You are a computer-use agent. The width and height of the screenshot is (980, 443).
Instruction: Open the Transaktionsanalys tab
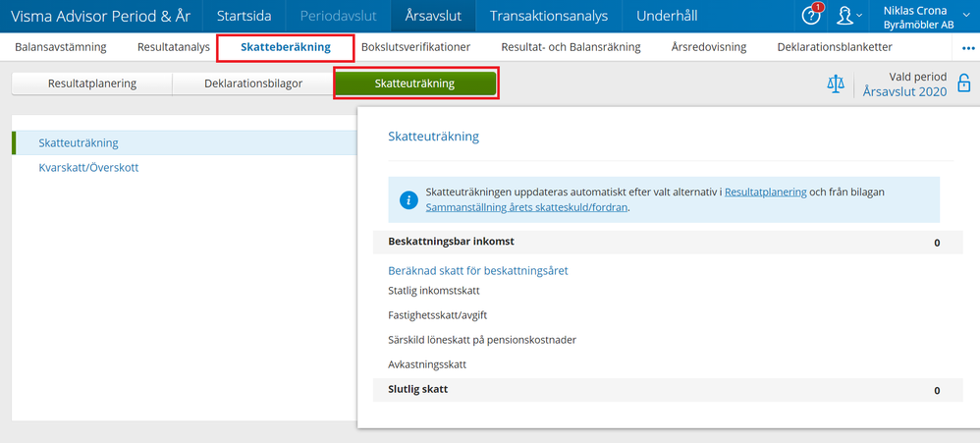[x=549, y=16]
